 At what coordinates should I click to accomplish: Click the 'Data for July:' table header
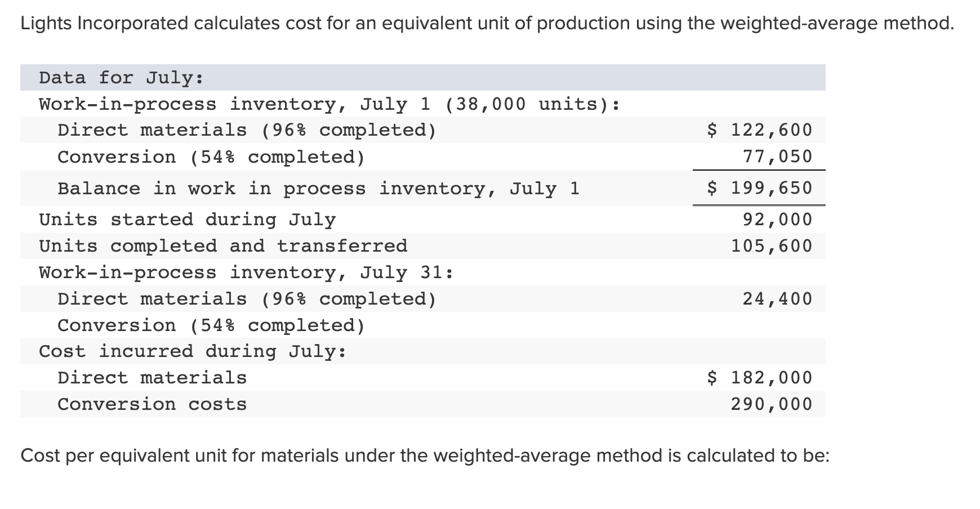(121, 78)
